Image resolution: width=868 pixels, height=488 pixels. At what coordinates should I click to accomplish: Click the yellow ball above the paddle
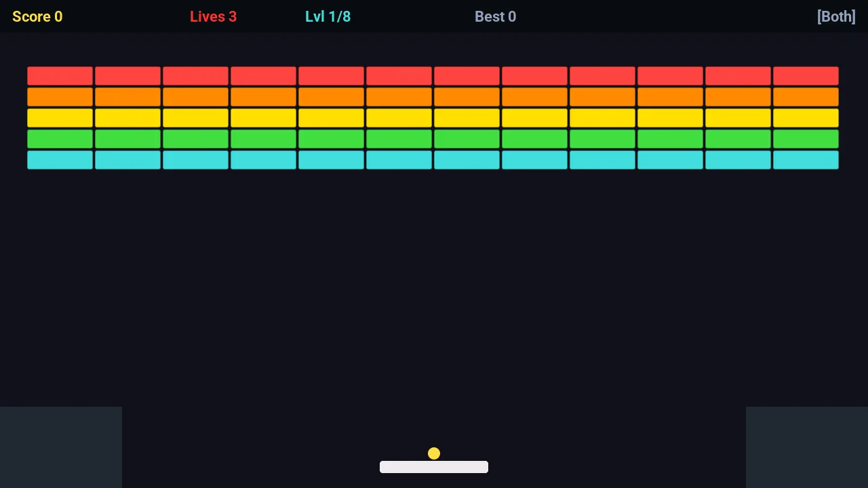pyautogui.click(x=434, y=453)
